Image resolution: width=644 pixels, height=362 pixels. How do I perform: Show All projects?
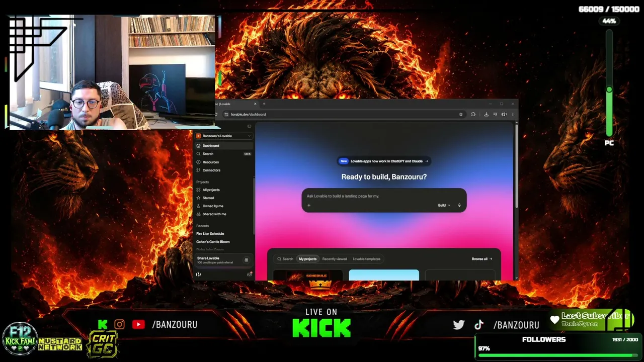pyautogui.click(x=223, y=190)
